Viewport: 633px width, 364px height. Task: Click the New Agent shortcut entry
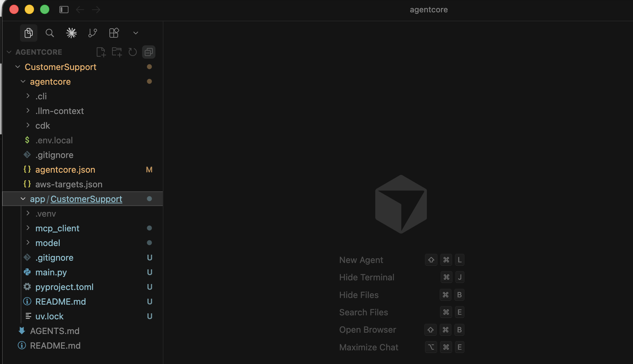[x=361, y=260]
